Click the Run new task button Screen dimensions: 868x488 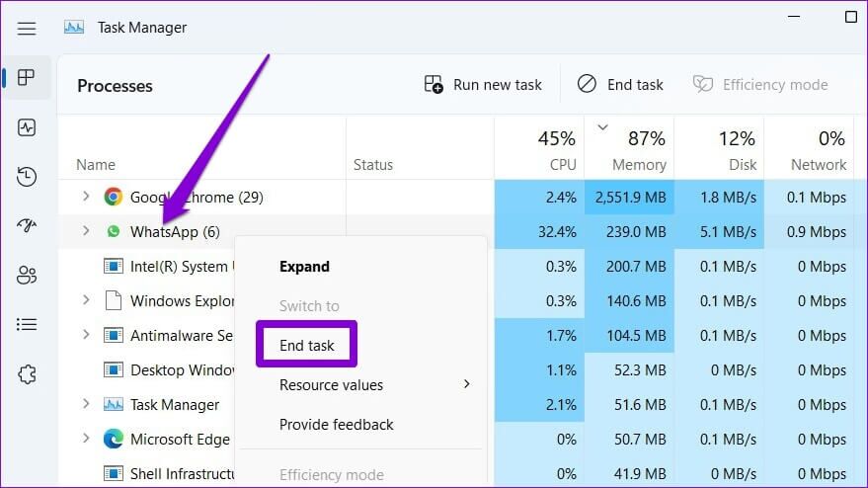coord(483,85)
